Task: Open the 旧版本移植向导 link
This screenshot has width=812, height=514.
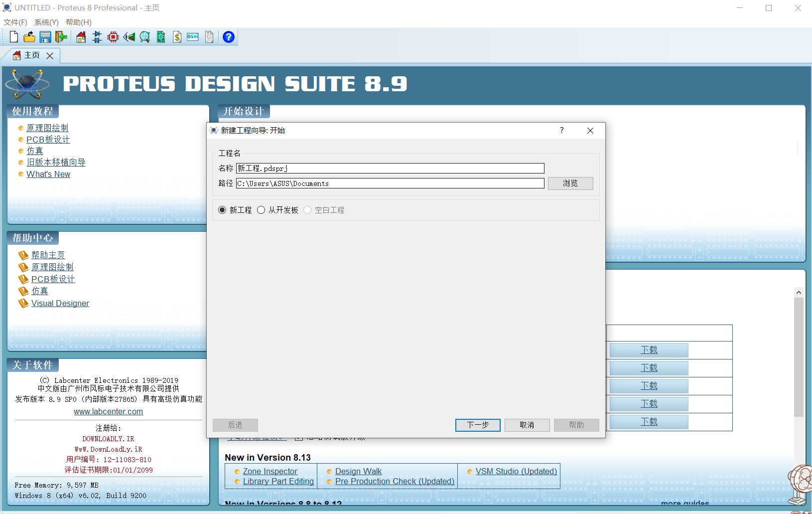Action: 56,163
